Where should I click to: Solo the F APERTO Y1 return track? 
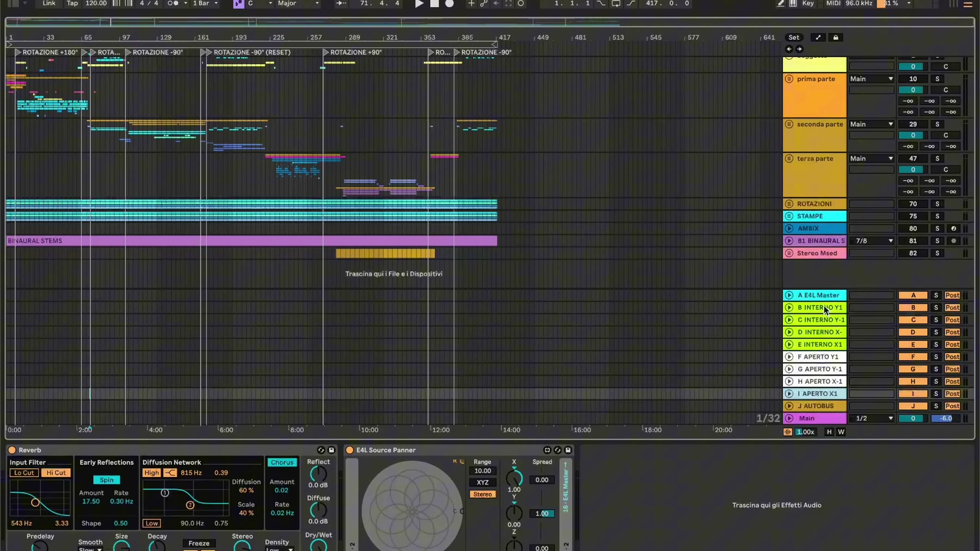click(x=936, y=357)
